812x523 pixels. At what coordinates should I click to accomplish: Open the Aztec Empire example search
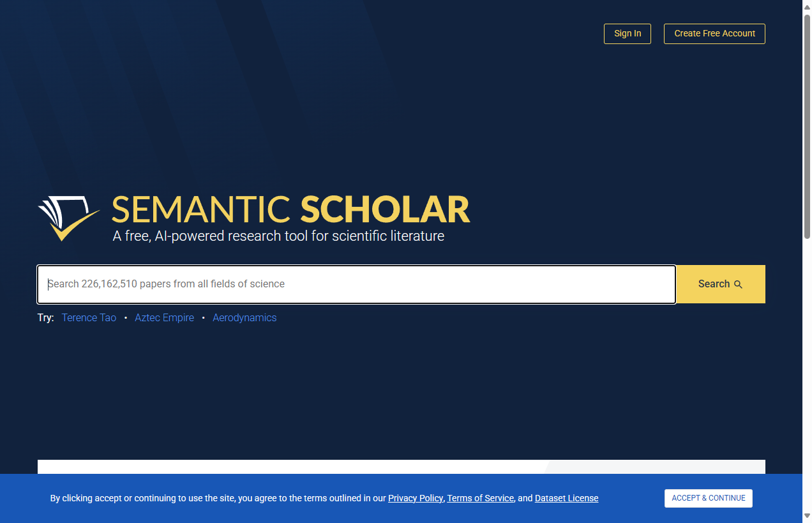click(164, 317)
